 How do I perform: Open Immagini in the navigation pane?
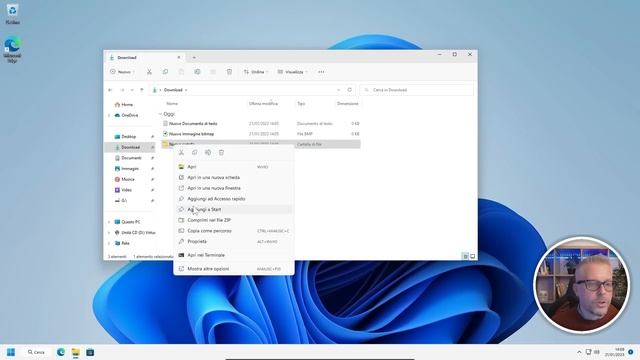(x=127, y=169)
